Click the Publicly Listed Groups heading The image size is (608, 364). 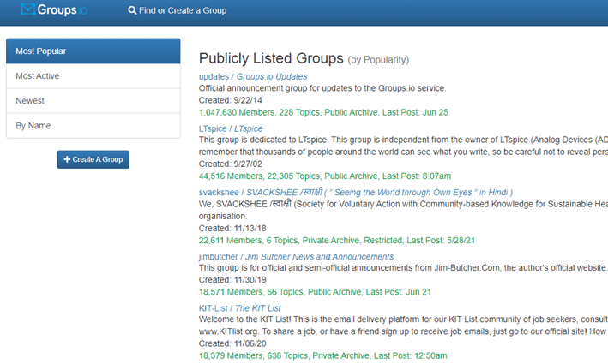[x=271, y=58]
